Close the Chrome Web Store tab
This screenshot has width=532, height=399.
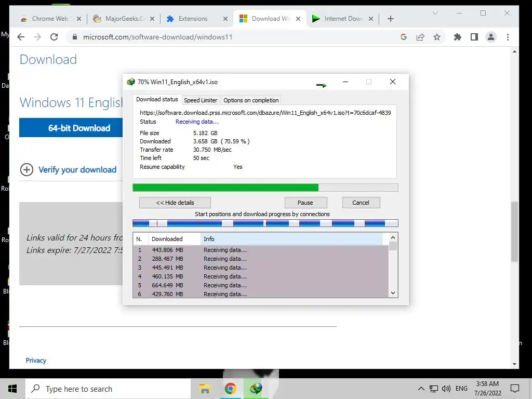(x=79, y=19)
